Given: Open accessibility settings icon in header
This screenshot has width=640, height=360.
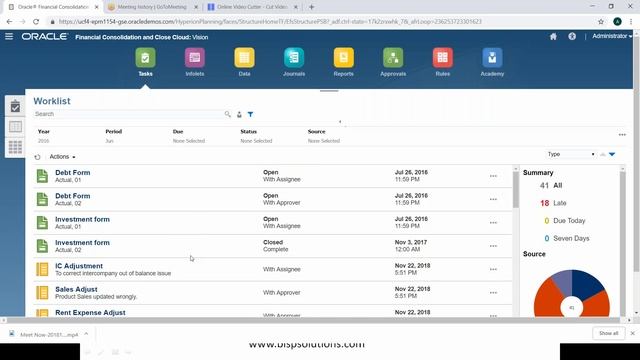Looking at the screenshot, I should tap(572, 36).
